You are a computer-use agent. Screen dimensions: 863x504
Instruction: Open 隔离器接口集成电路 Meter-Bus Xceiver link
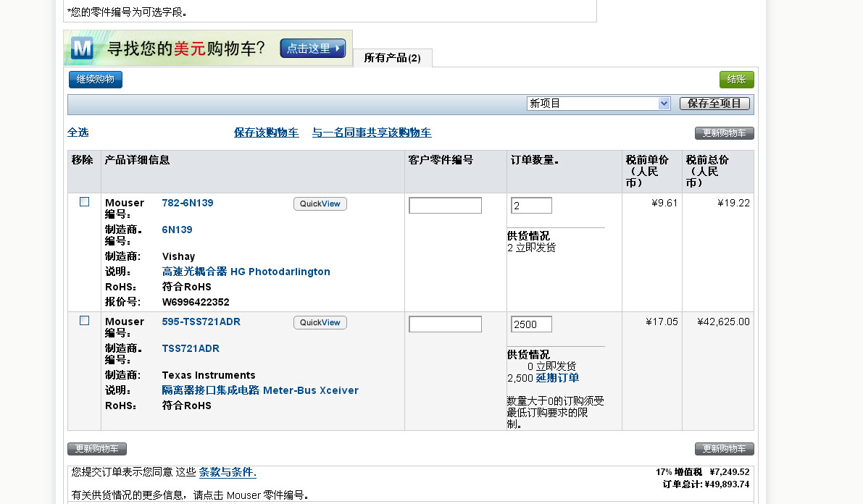(260, 390)
